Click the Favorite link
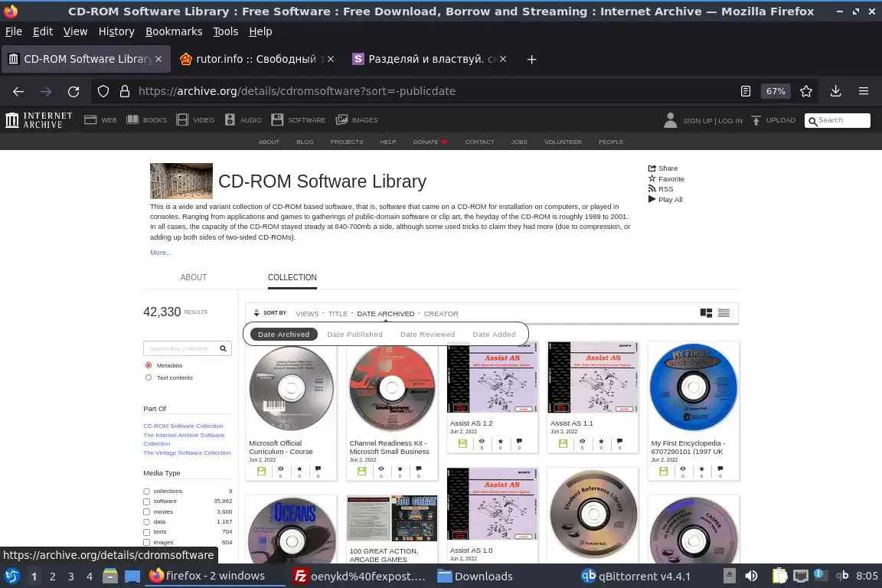 click(x=666, y=179)
